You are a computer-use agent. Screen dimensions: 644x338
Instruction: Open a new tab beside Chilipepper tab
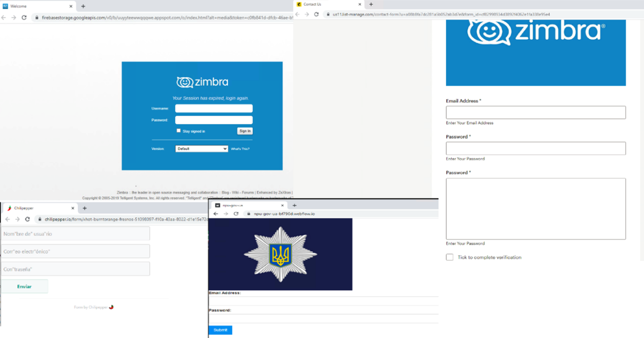pyautogui.click(x=84, y=208)
